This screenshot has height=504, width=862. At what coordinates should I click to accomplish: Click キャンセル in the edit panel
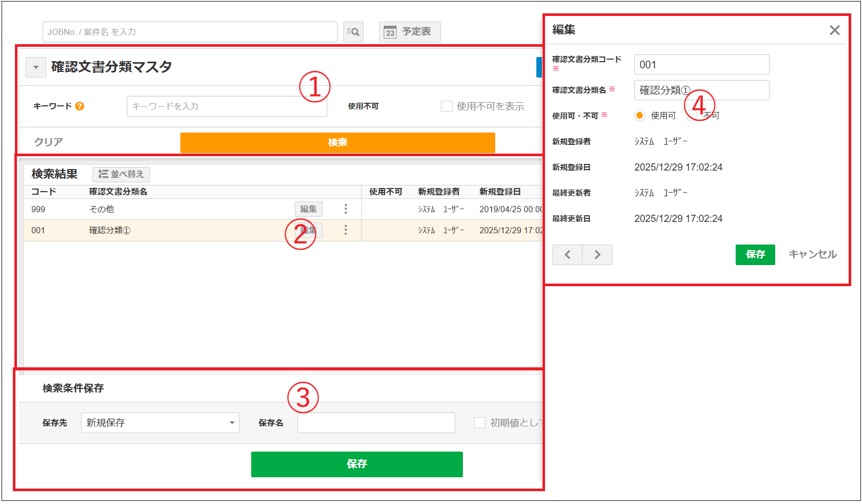coord(813,254)
